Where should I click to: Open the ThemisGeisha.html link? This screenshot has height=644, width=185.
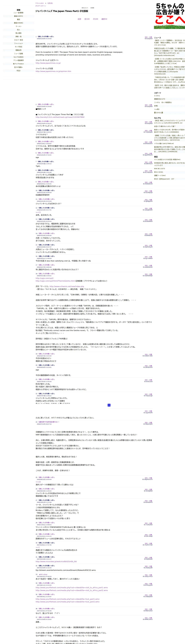[x=55, y=281]
